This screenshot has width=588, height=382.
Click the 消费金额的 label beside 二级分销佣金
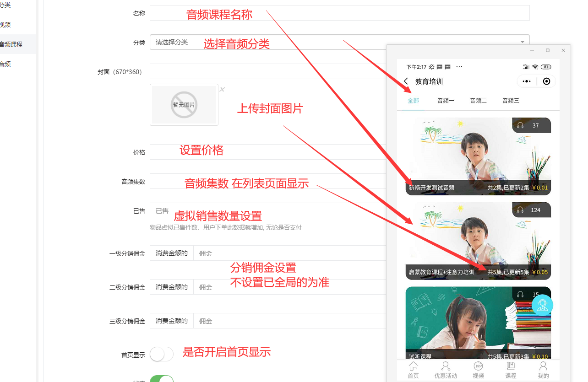[172, 287]
